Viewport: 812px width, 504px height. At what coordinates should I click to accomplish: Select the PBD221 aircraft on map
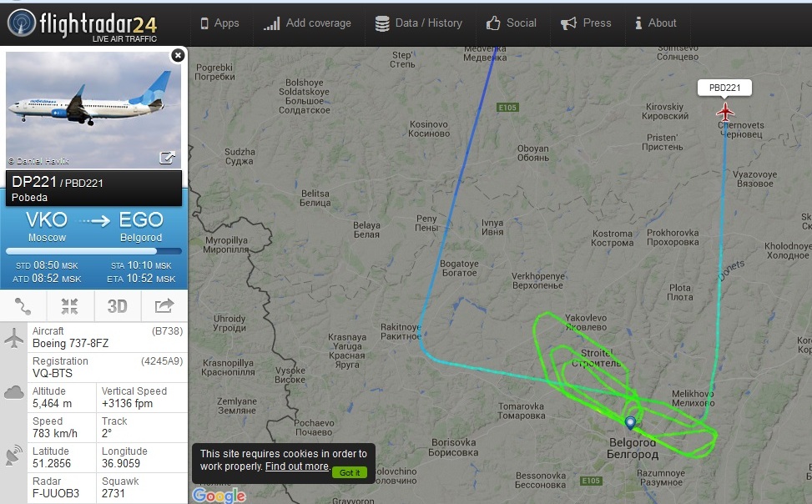[725, 112]
